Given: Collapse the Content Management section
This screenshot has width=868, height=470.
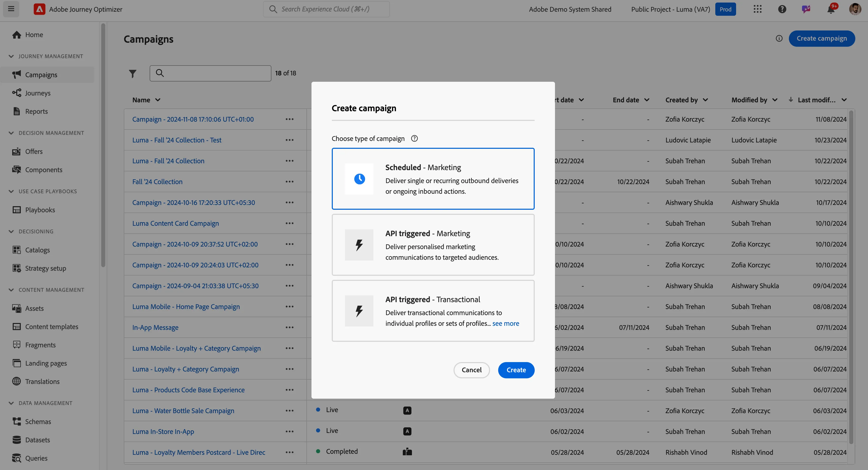Looking at the screenshot, I should tap(11, 290).
